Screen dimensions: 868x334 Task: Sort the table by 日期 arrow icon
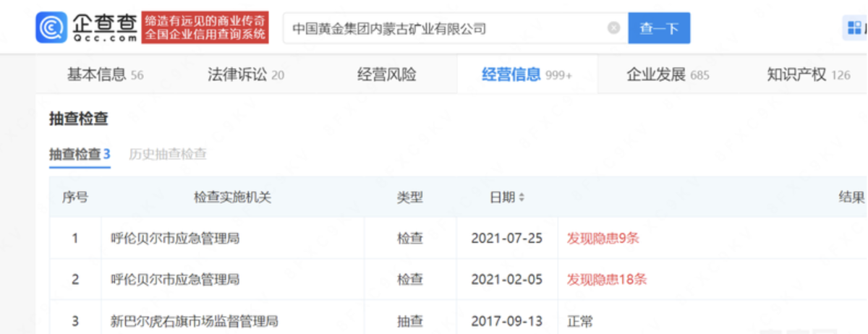pos(522,197)
